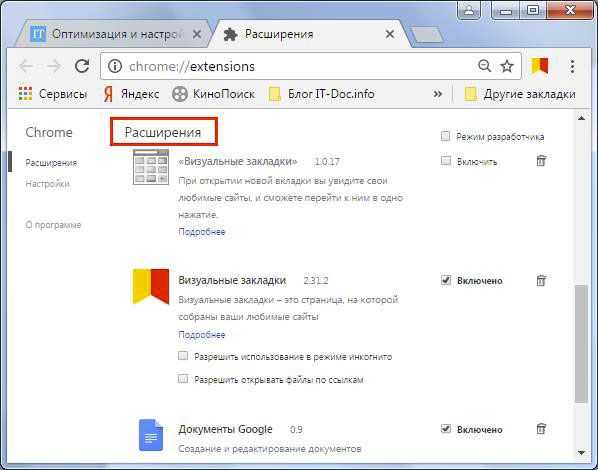Reload the page with the refresh icon
Image resolution: width=598 pixels, height=470 pixels.
coord(82,66)
